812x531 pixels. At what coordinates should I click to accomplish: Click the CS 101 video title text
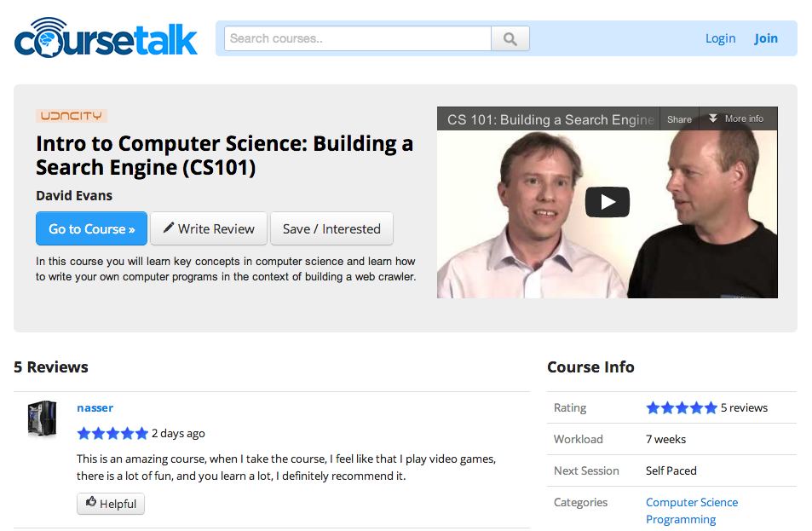[x=550, y=119]
